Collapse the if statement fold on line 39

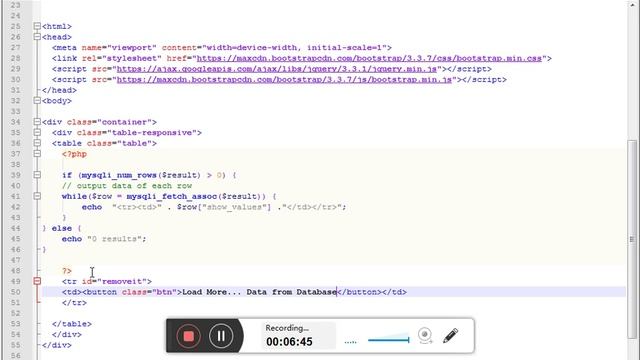(x=37, y=175)
